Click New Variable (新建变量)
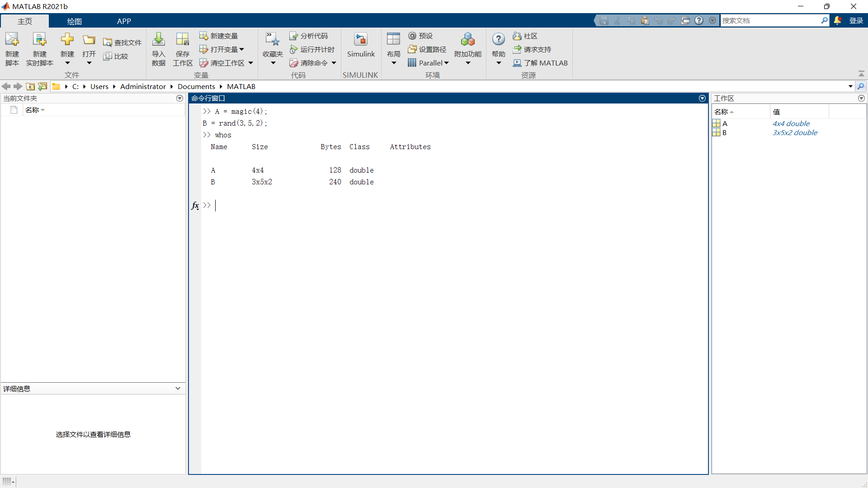This screenshot has height=488, width=868. coord(219,36)
